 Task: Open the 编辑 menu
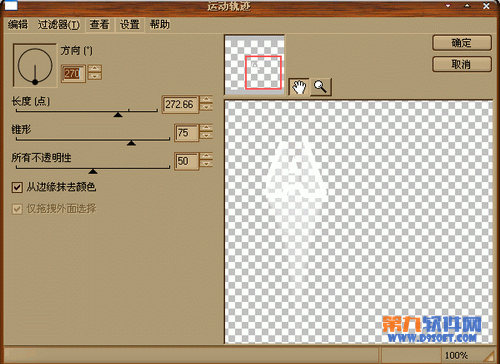18,24
